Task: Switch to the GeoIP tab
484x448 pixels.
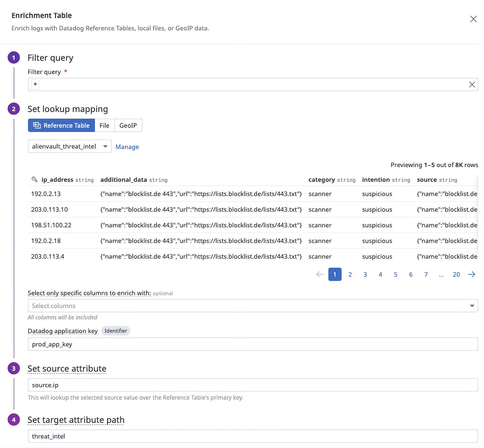Action: [128, 125]
